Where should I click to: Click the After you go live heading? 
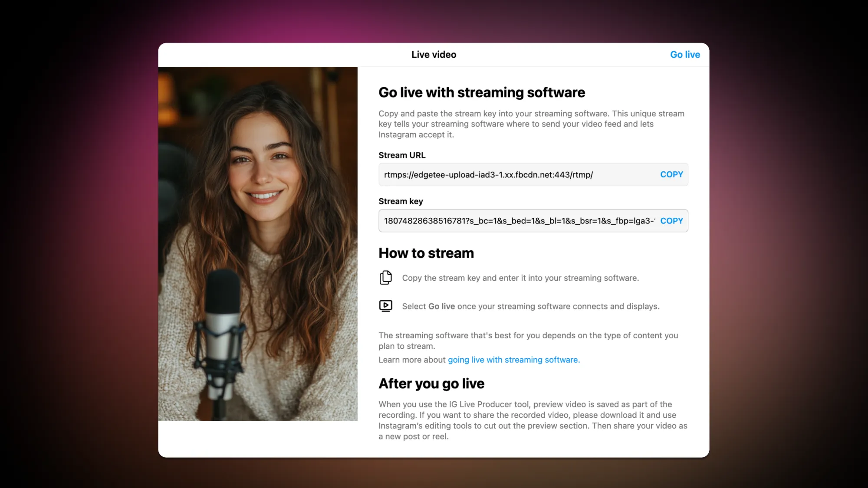click(431, 383)
